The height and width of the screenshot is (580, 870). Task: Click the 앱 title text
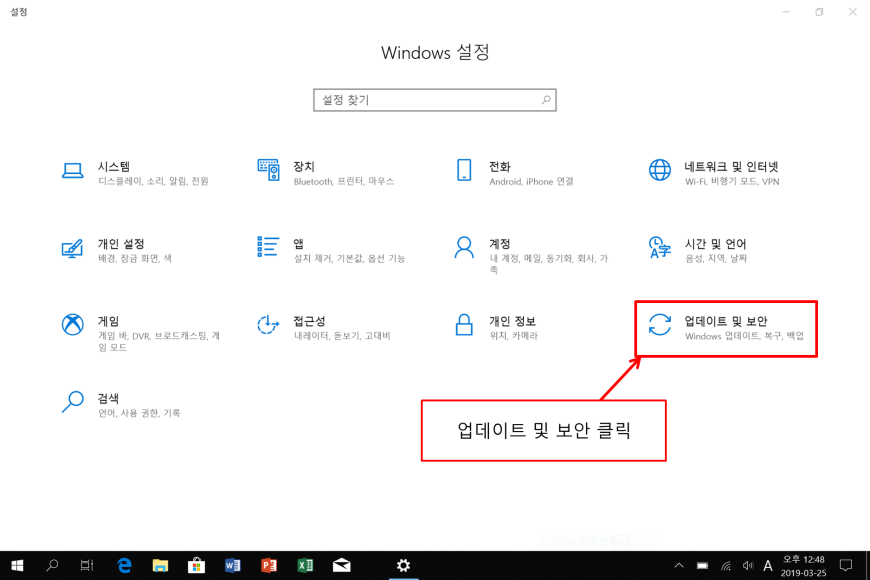click(x=299, y=244)
